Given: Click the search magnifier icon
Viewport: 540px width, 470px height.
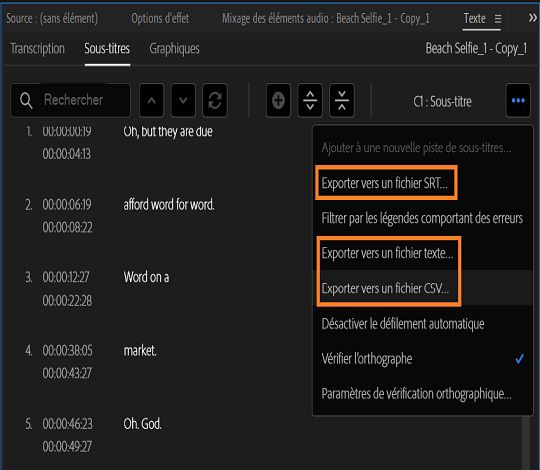Looking at the screenshot, I should pyautogui.click(x=26, y=101).
